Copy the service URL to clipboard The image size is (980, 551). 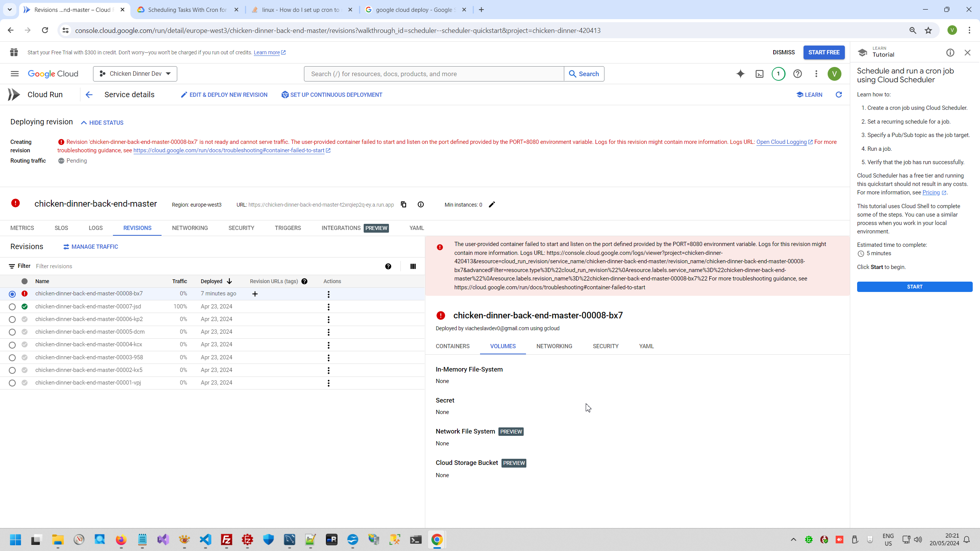click(x=403, y=204)
